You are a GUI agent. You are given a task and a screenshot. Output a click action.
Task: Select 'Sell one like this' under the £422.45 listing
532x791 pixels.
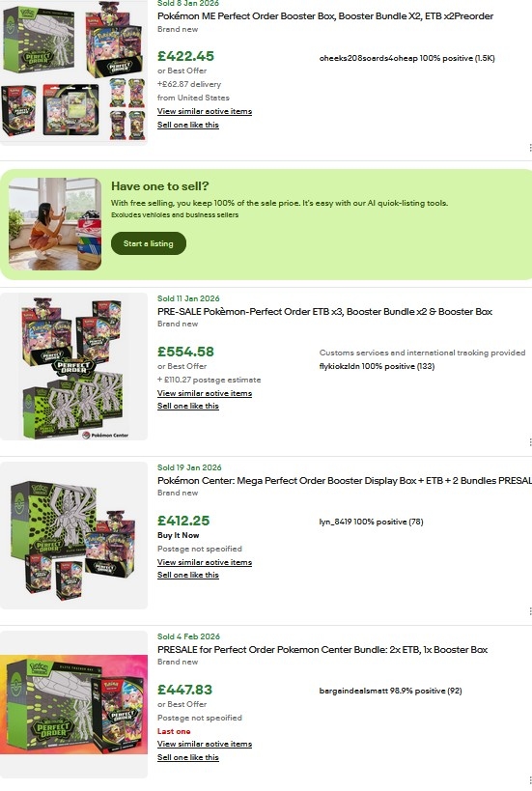[187, 126]
